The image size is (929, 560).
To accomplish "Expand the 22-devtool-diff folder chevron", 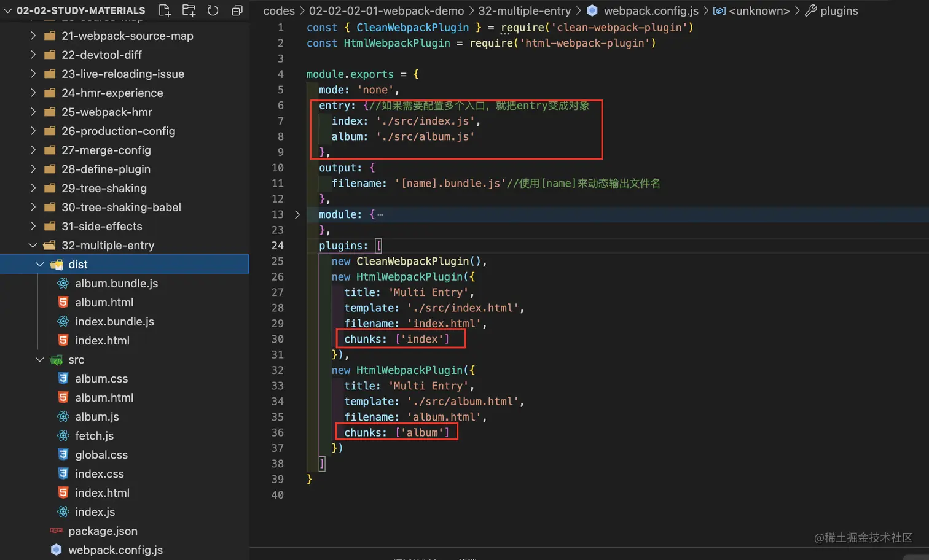I will click(x=33, y=55).
